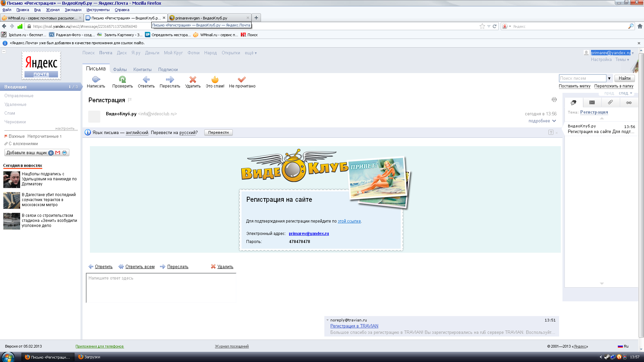Open a new browser tab with plus button
644x362 pixels.
pos(256,18)
